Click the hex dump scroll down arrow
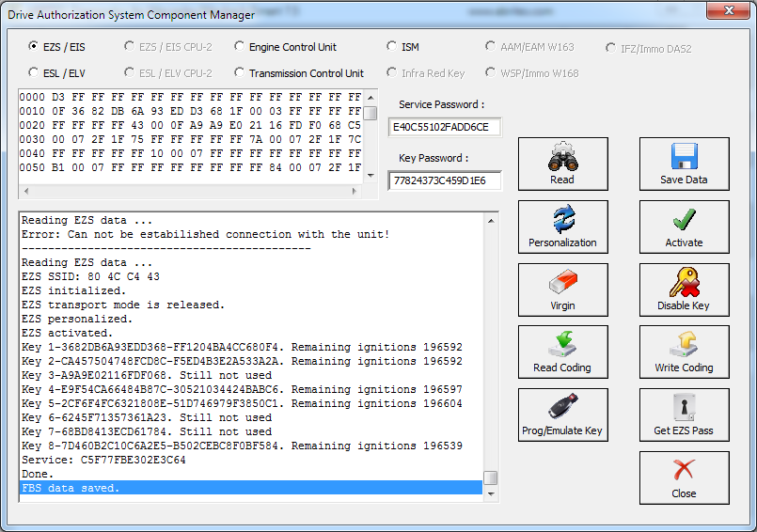Image resolution: width=757 pixels, height=532 pixels. point(371,175)
